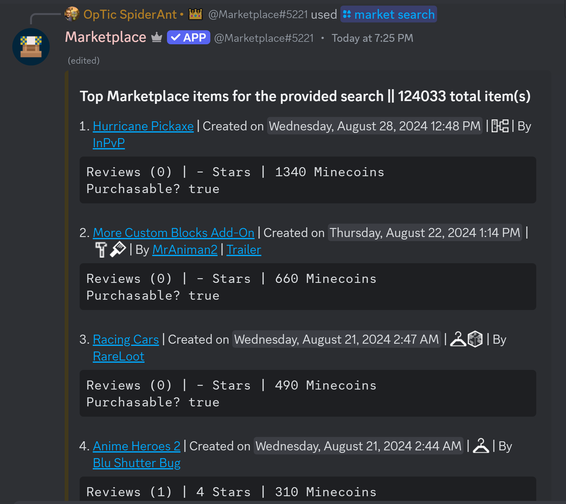Click the hanger icon in Racing Cars entry
This screenshot has width=566, height=504.
458,339
